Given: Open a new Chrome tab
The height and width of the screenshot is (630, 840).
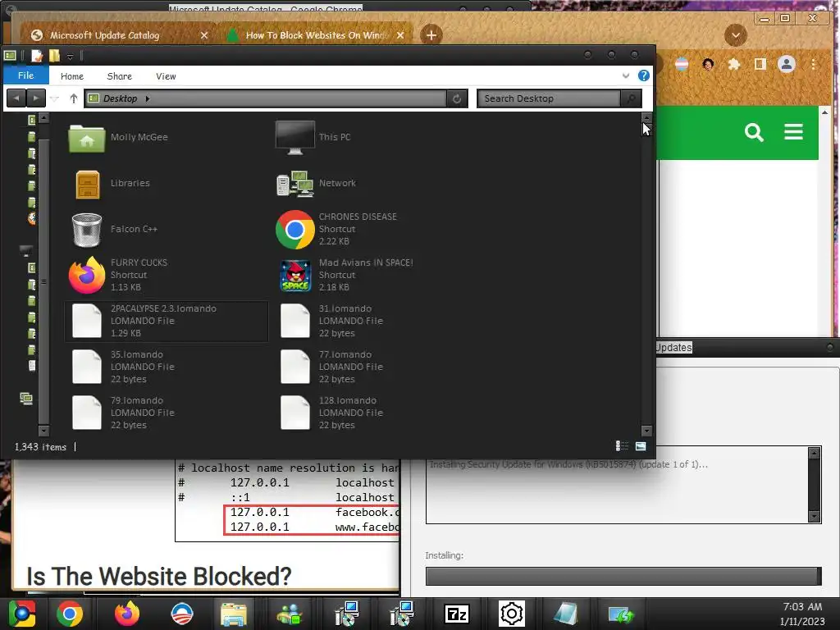Looking at the screenshot, I should pyautogui.click(x=431, y=35).
